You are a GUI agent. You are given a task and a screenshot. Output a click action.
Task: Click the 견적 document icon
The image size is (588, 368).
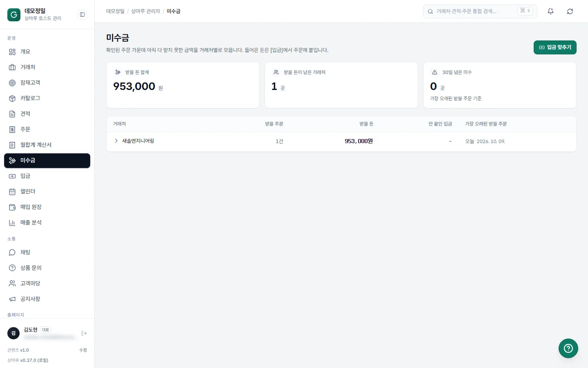(x=12, y=114)
